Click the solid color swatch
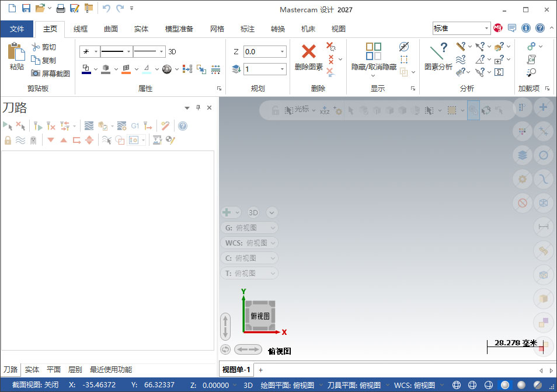This screenshot has width=557, height=392. (106, 69)
